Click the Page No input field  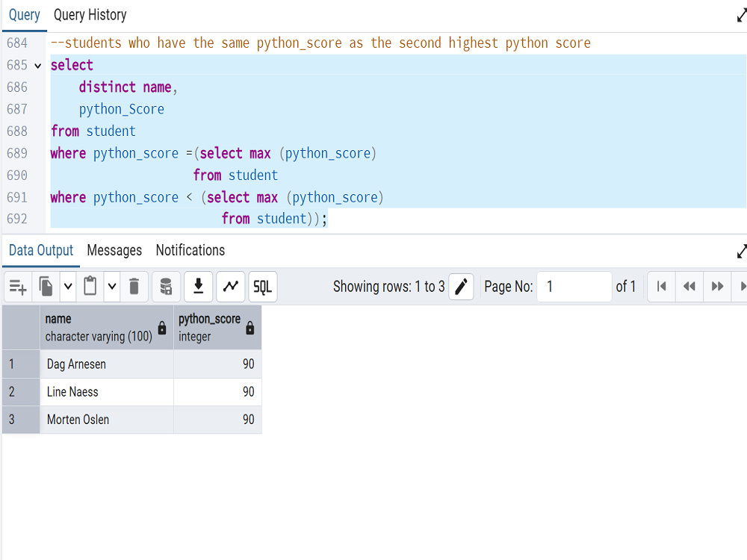tap(574, 287)
